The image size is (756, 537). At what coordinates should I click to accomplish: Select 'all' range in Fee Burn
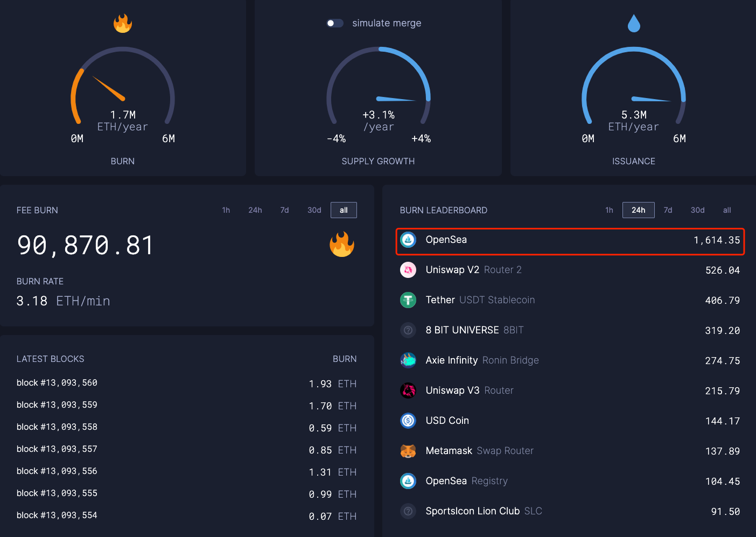[x=344, y=210]
